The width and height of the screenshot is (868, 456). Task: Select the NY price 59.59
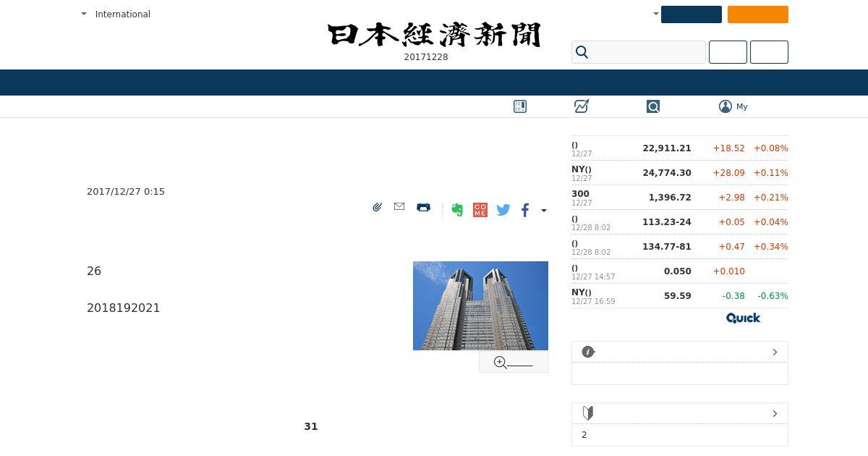pos(678,296)
